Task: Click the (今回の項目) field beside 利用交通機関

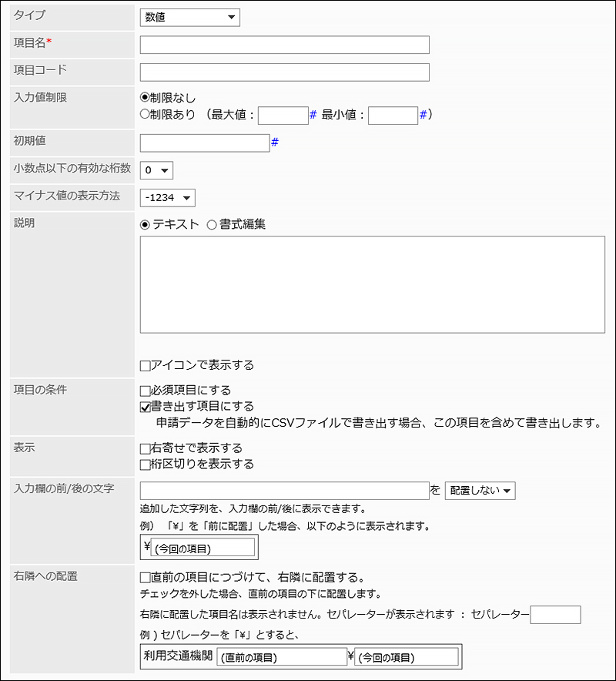Action: [x=407, y=656]
